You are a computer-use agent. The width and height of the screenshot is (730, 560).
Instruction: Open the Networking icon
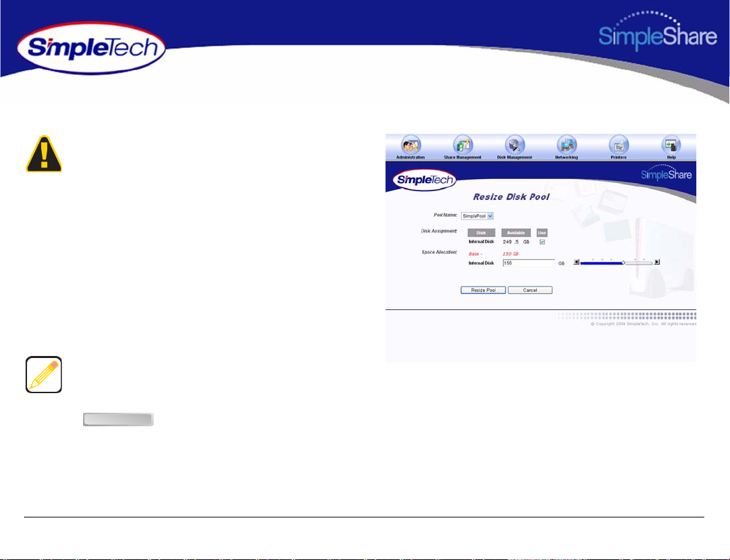point(567,145)
